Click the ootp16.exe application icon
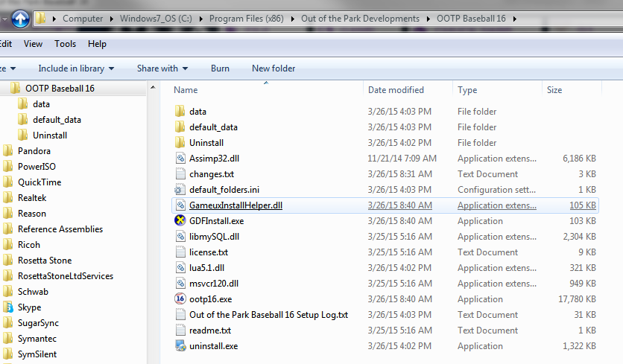The width and height of the screenshot is (623, 364). 180,299
